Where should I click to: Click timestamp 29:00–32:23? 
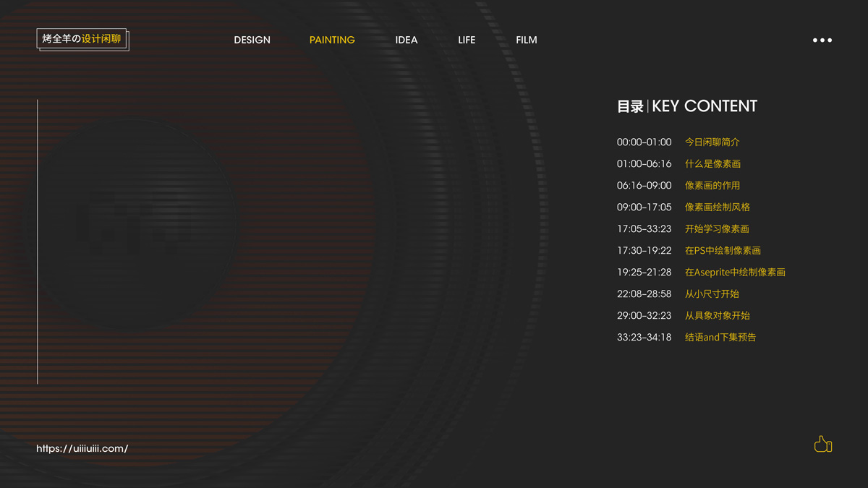644,315
